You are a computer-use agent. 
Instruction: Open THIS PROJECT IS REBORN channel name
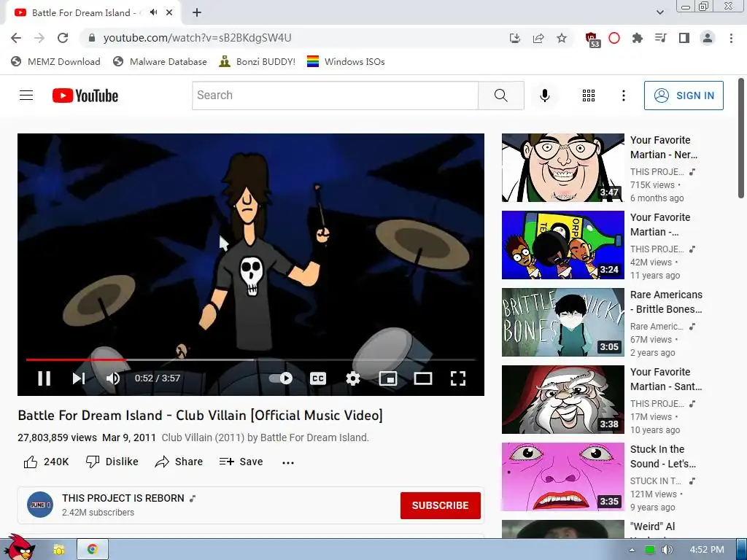(123, 498)
